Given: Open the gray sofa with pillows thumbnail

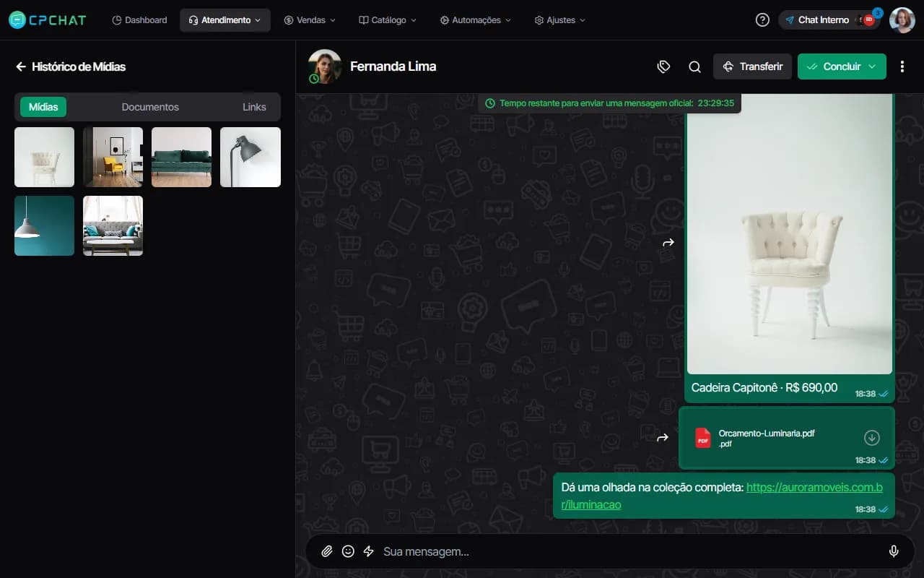Looking at the screenshot, I should point(113,225).
